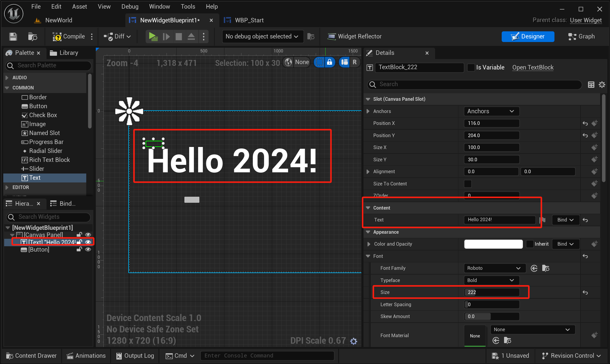Open the Library tab
Viewport: 610px width, 364px height.
(x=64, y=53)
